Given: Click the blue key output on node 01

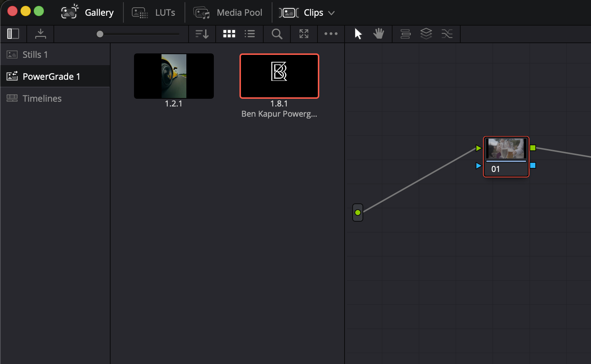Looking at the screenshot, I should (533, 165).
